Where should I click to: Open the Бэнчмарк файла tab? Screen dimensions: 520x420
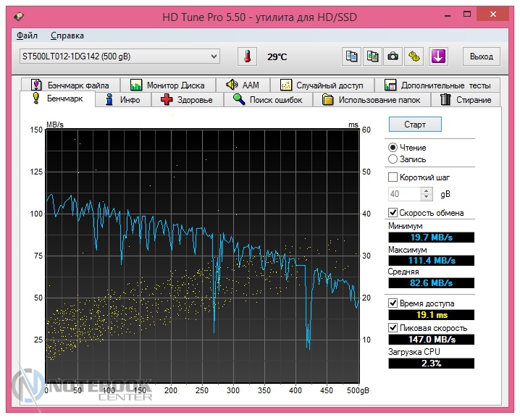(x=71, y=85)
